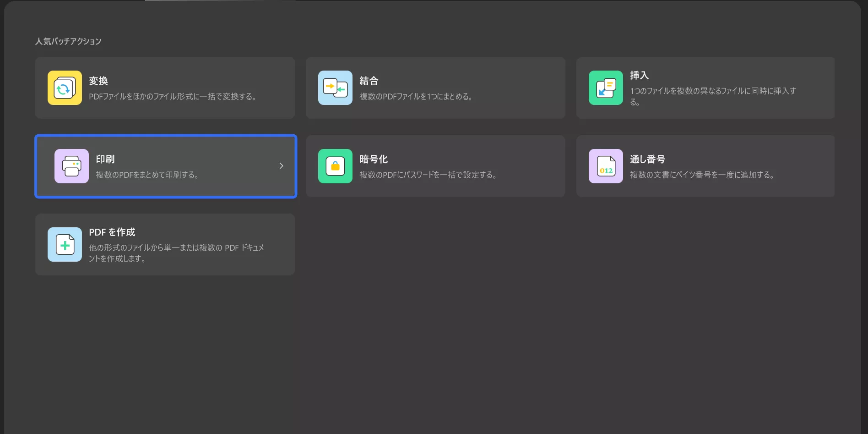Screen dimensions: 868x434
Task: Select the 暗号化 padlock icon
Action: click(335, 166)
